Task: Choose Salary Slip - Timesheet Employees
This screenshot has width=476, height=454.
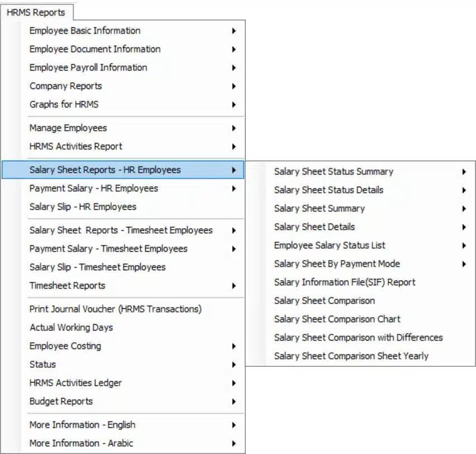Action: click(123, 267)
